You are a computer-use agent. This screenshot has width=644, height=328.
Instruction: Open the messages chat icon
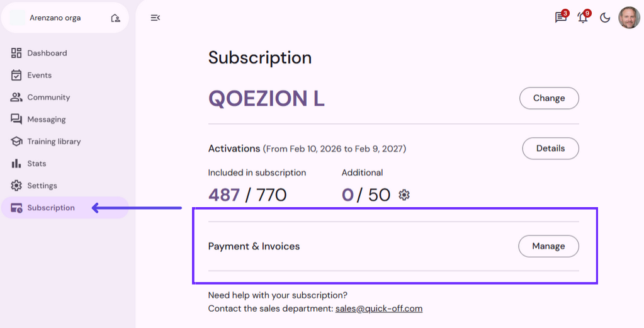pos(560,18)
